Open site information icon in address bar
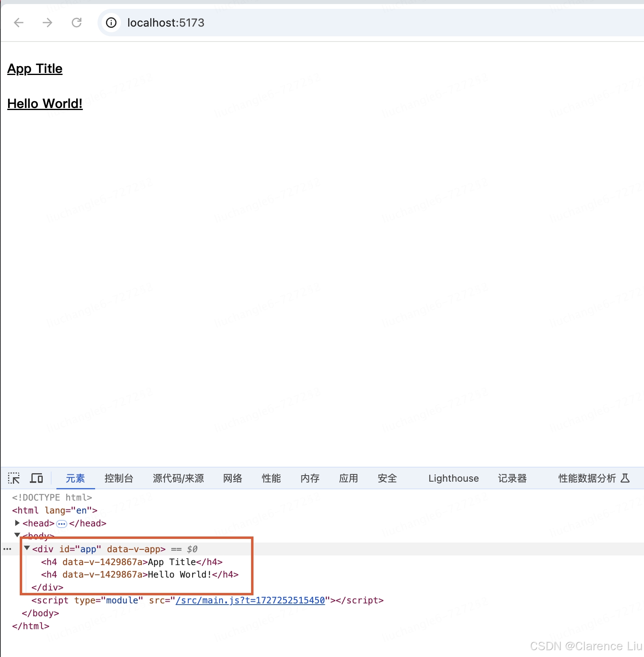 111,23
